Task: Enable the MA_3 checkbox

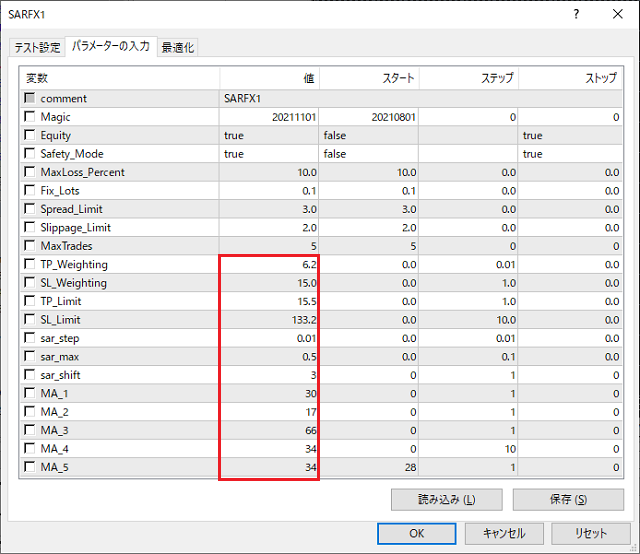Action: tap(29, 430)
